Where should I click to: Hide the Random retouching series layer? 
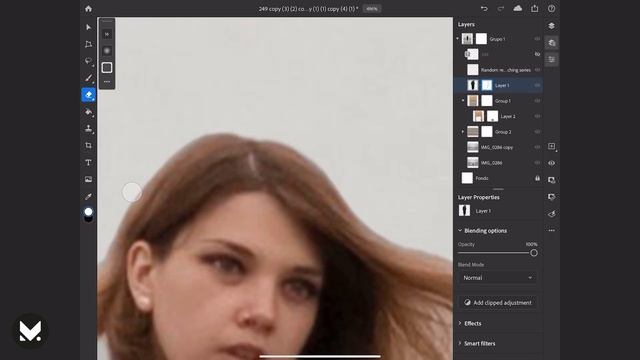[x=537, y=70]
